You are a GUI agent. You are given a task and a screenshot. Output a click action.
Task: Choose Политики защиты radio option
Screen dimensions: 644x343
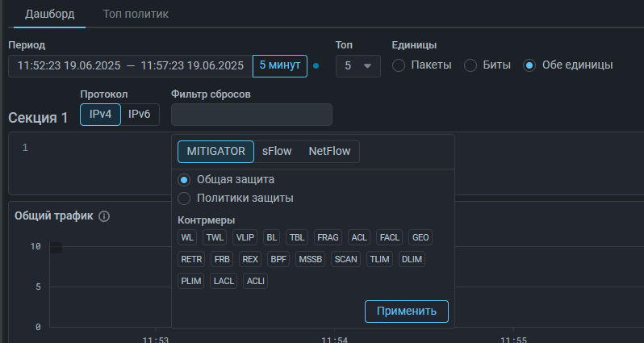(184, 198)
